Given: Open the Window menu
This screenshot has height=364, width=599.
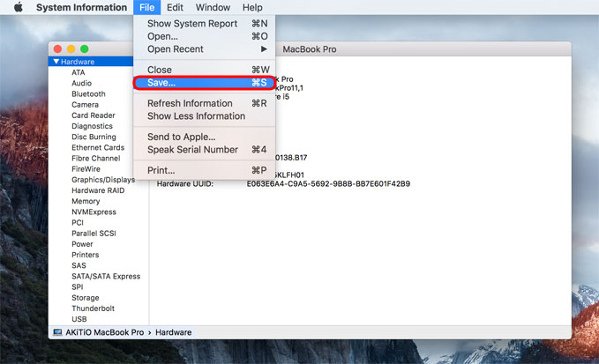Looking at the screenshot, I should pyautogui.click(x=213, y=8).
